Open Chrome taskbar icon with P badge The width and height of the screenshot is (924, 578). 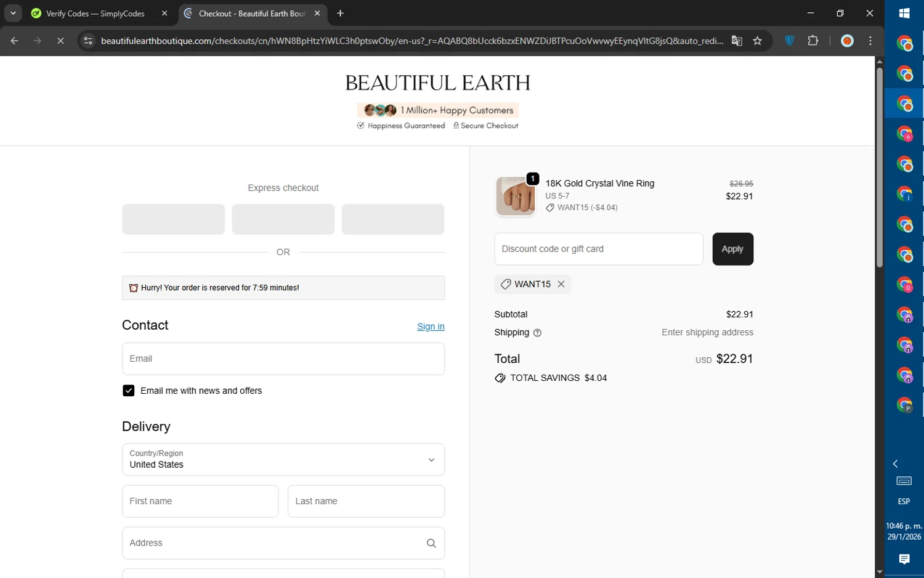coord(904,405)
